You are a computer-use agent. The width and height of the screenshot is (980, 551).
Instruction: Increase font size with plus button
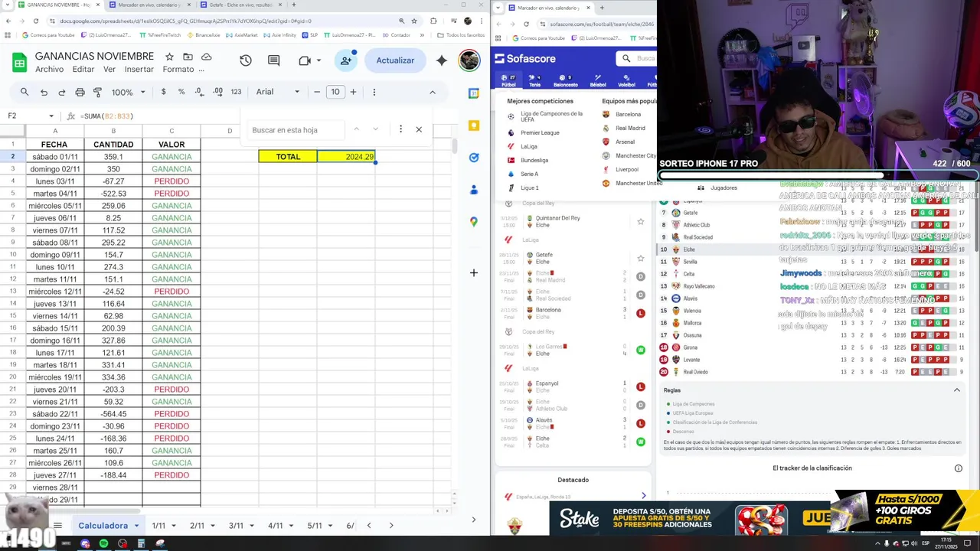(x=353, y=92)
